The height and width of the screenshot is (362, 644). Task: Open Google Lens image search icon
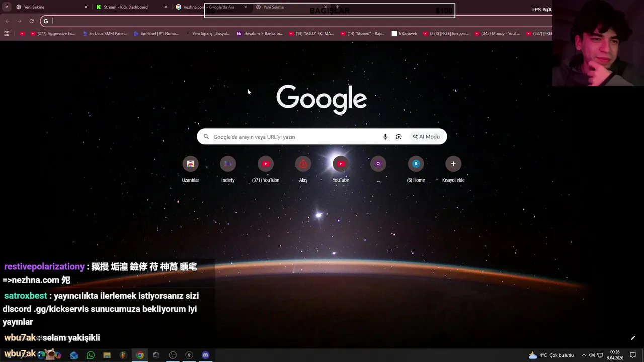point(399,137)
